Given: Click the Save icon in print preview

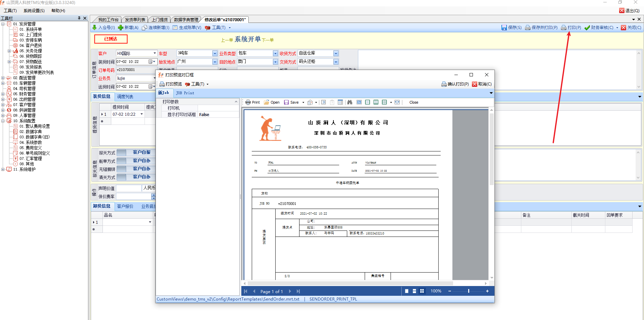Looking at the screenshot, I should point(291,102).
